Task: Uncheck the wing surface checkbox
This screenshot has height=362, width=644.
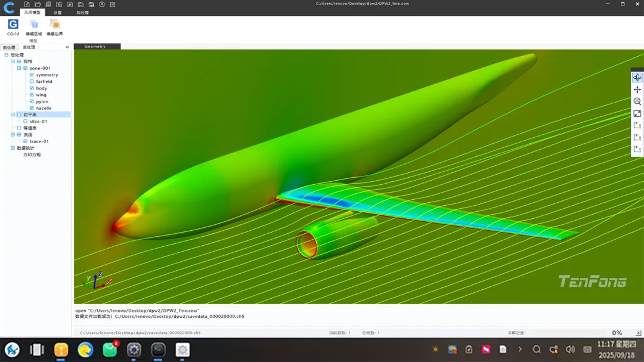Action: [32, 95]
